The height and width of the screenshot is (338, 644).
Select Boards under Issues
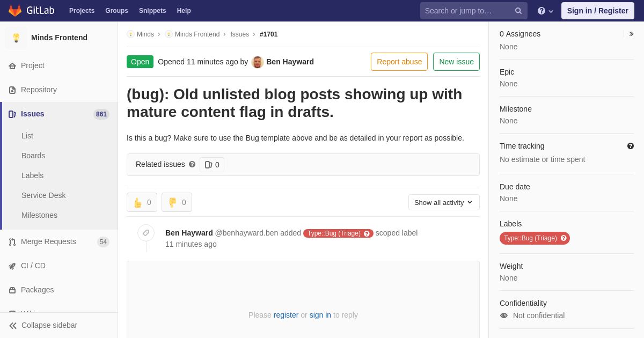point(33,156)
